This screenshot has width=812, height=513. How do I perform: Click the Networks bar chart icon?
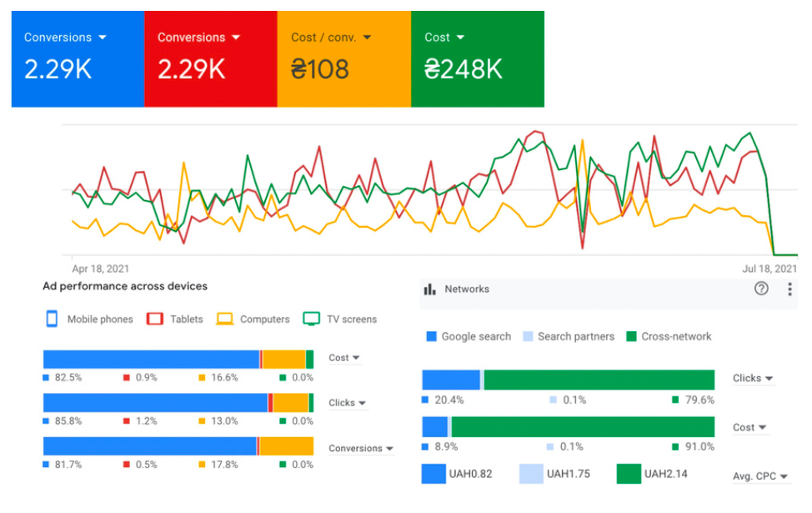(x=430, y=289)
